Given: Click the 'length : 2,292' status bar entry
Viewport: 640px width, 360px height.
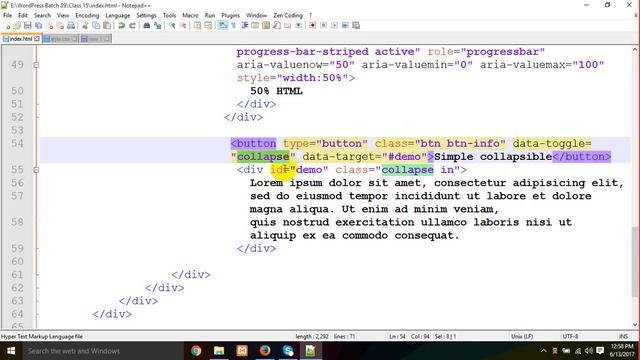Looking at the screenshot, I should tap(312, 336).
